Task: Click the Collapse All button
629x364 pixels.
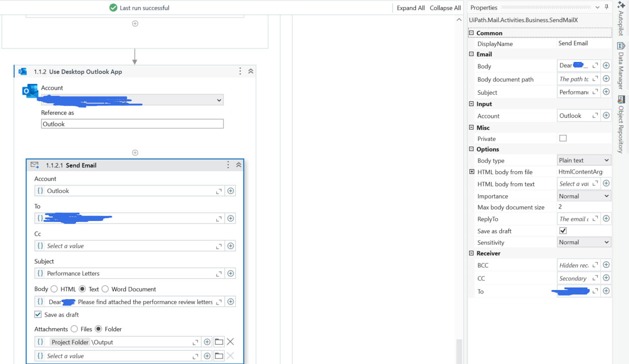Action: point(445,8)
